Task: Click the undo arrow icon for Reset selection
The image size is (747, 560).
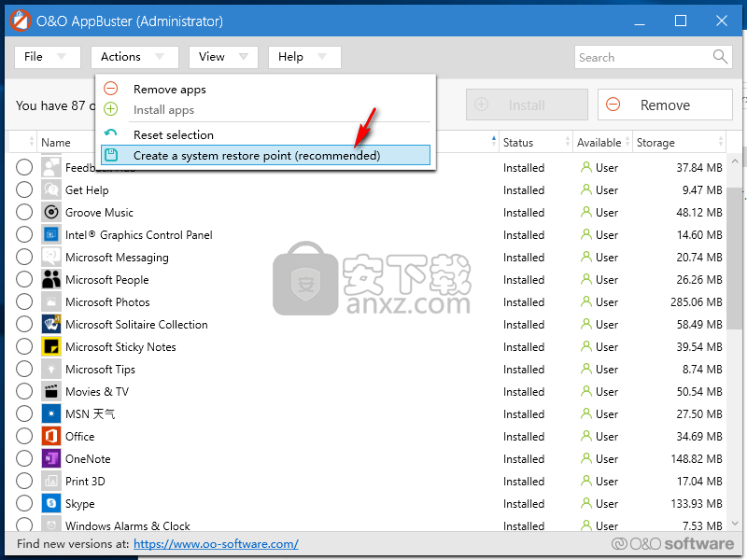Action: pos(110,133)
